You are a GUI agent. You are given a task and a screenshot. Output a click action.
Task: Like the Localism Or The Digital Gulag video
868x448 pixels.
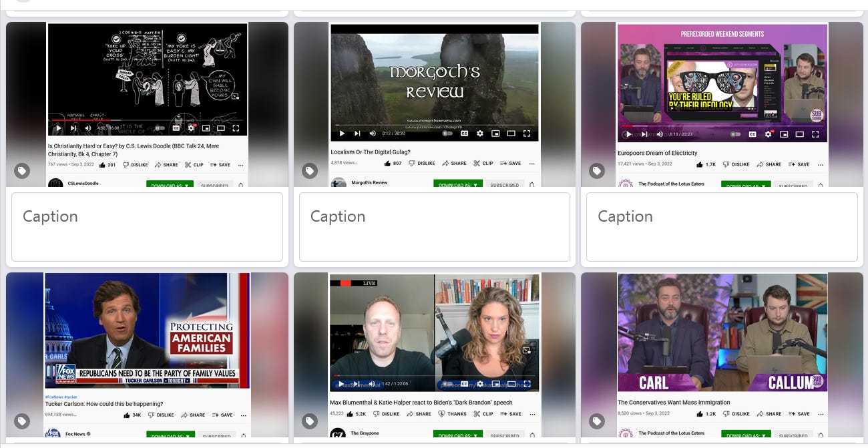(393, 163)
